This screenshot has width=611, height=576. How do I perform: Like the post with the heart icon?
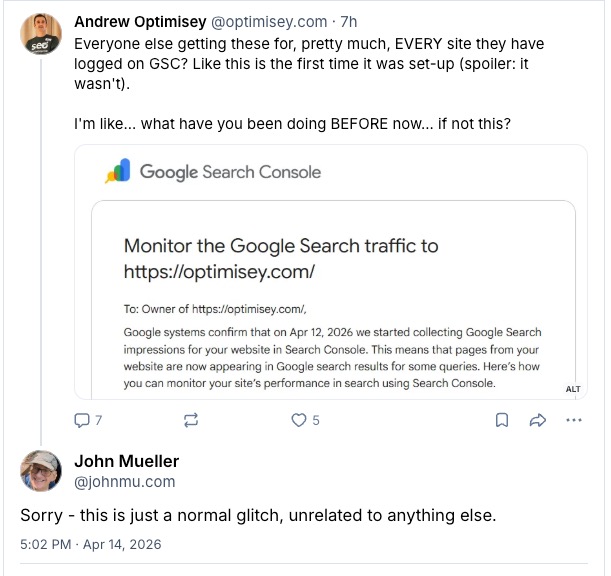point(298,421)
